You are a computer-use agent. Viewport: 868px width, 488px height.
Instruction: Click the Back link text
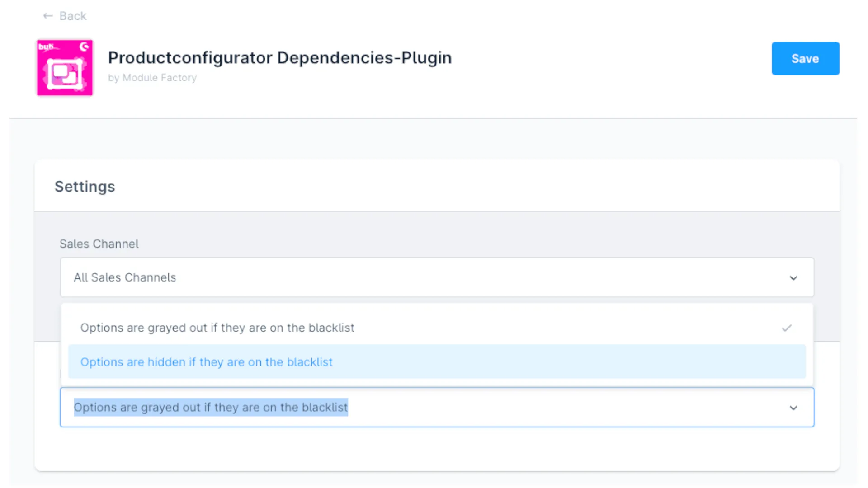tap(73, 16)
